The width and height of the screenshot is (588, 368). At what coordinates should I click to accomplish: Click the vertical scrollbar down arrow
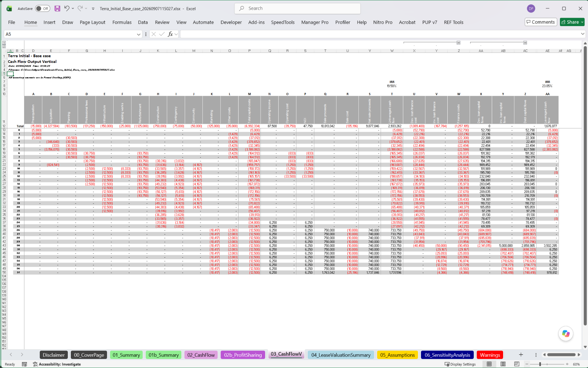point(585,347)
